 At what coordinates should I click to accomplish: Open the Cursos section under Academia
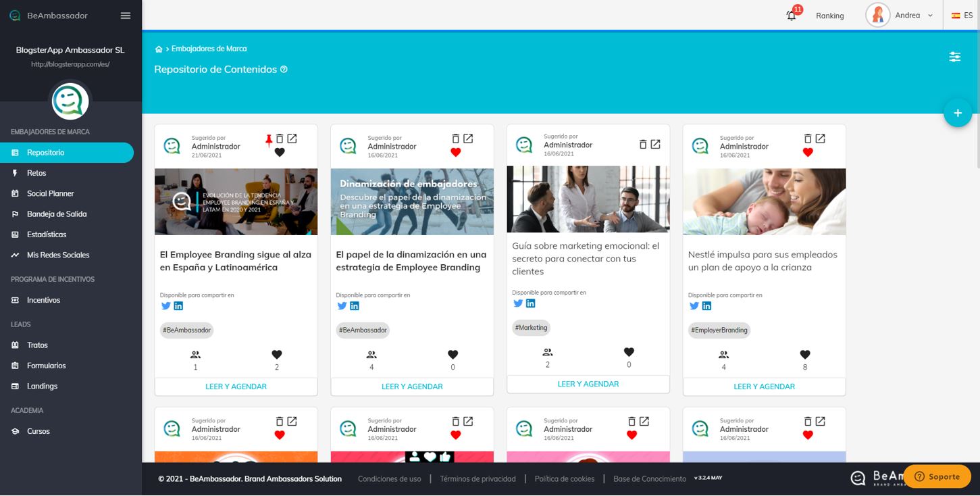(x=38, y=431)
